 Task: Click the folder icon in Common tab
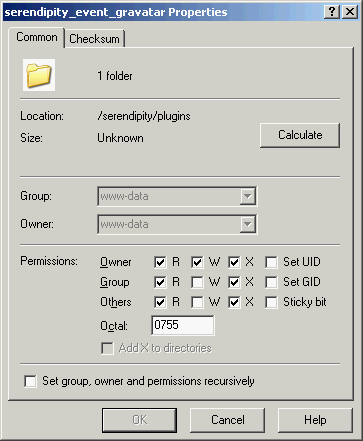[x=39, y=75]
